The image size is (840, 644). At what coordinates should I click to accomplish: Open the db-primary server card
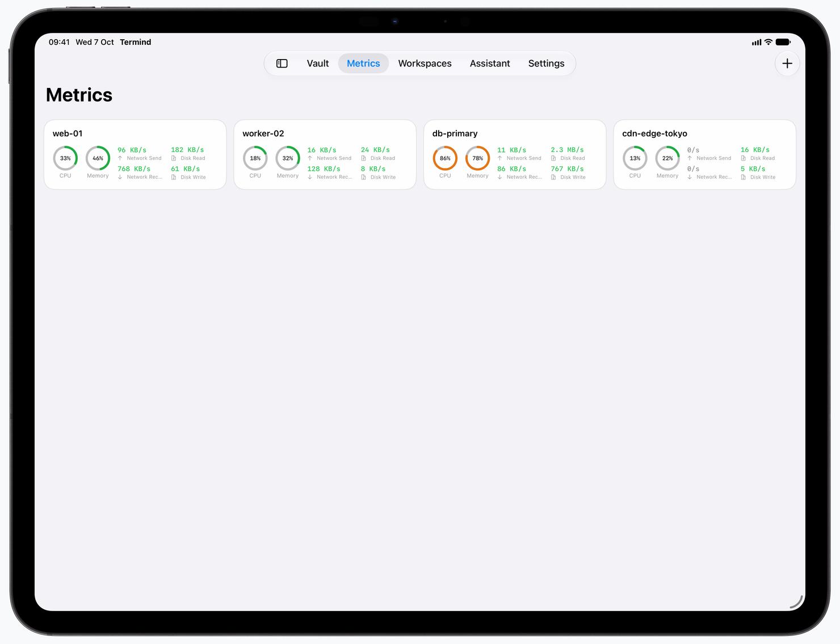[515, 154]
